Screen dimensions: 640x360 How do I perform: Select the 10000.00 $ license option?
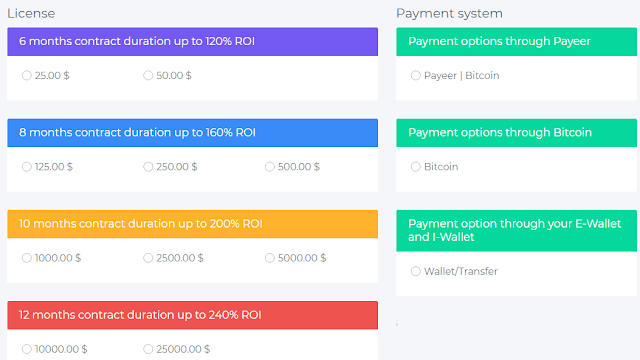27,349
